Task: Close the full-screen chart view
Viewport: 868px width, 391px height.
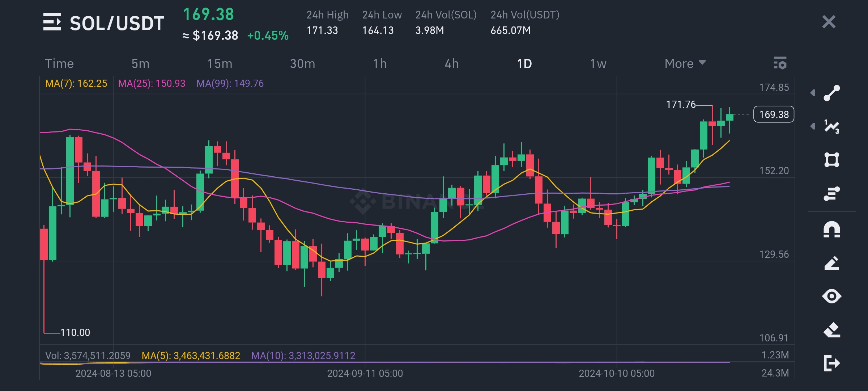Action: pyautogui.click(x=829, y=22)
